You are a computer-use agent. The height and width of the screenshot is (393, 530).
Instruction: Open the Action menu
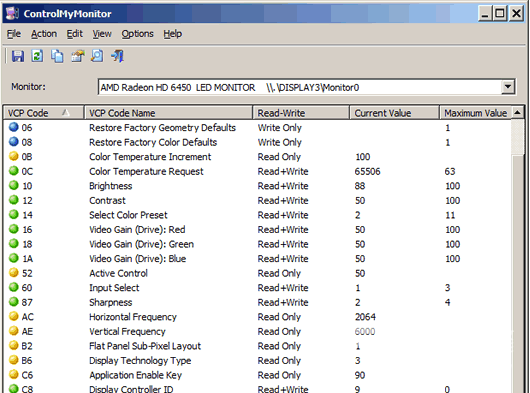44,34
